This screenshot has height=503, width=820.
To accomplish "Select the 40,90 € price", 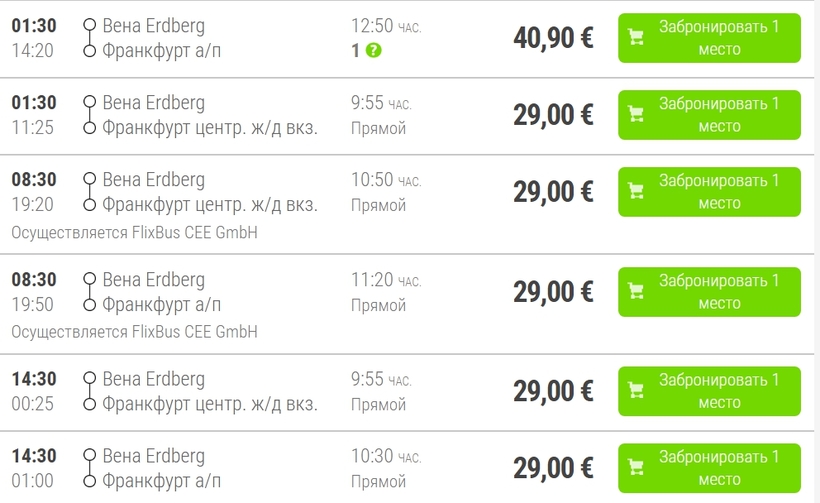I will pos(553,38).
